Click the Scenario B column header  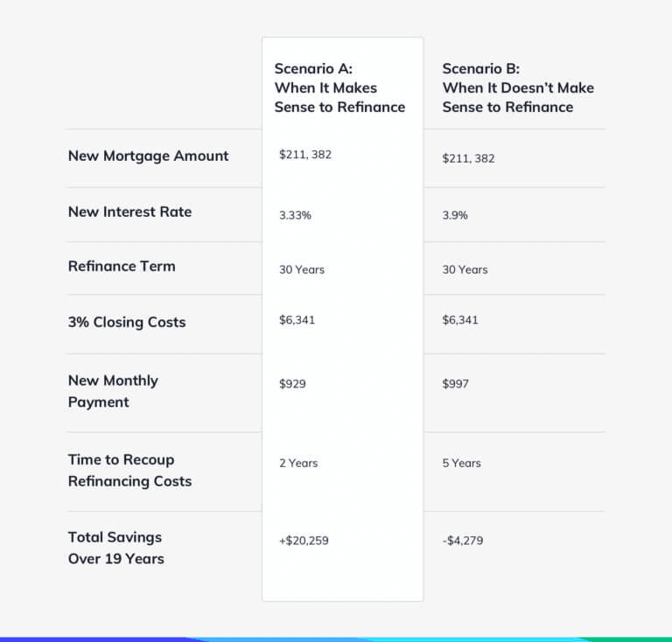click(517, 87)
